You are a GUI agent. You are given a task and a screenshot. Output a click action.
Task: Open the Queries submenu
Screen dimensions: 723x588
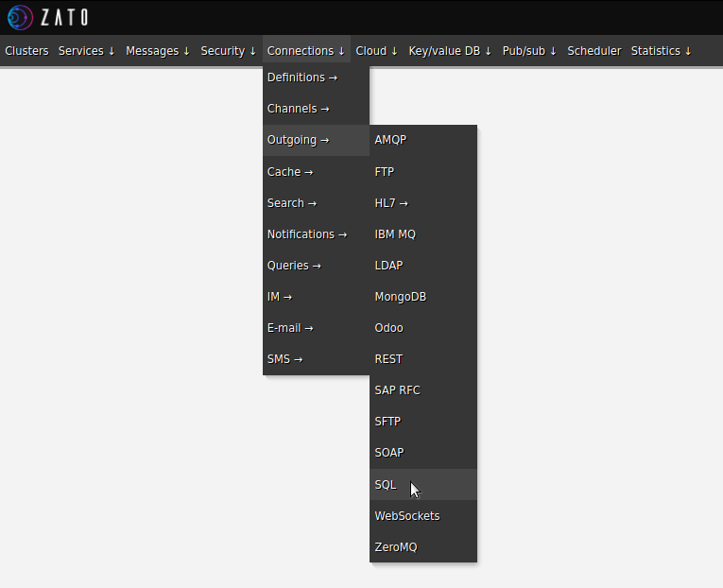tap(316, 266)
